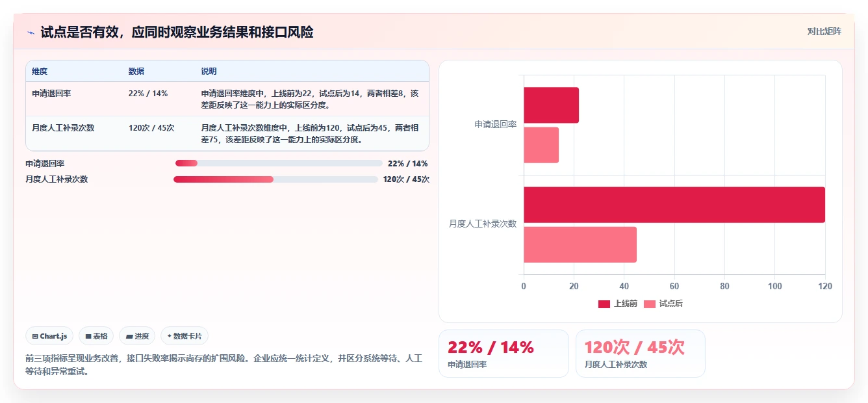Image resolution: width=868 pixels, height=403 pixels.
Task: Click the dark red 上线前 bar for 月度人工补录次数
Action: 674,205
